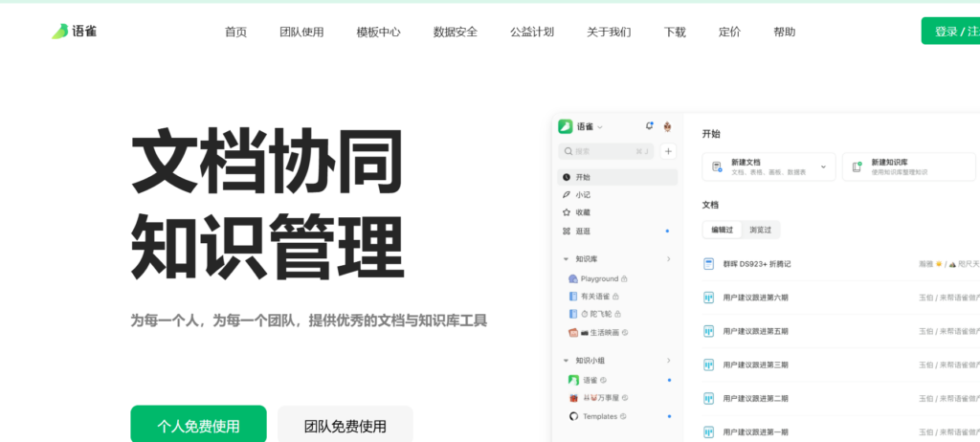Click the 生活映画 knowledge base icon

click(573, 333)
